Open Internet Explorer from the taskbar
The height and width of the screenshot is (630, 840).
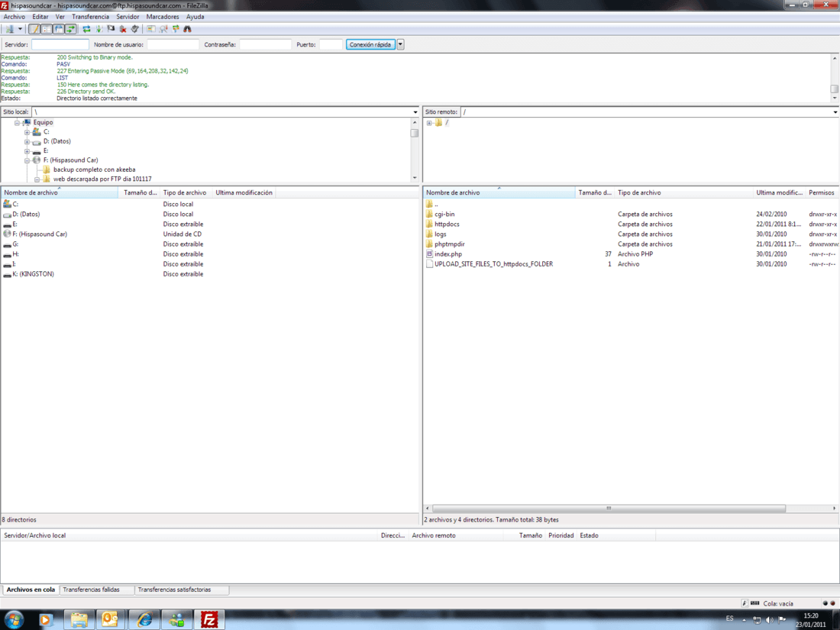[x=144, y=620]
